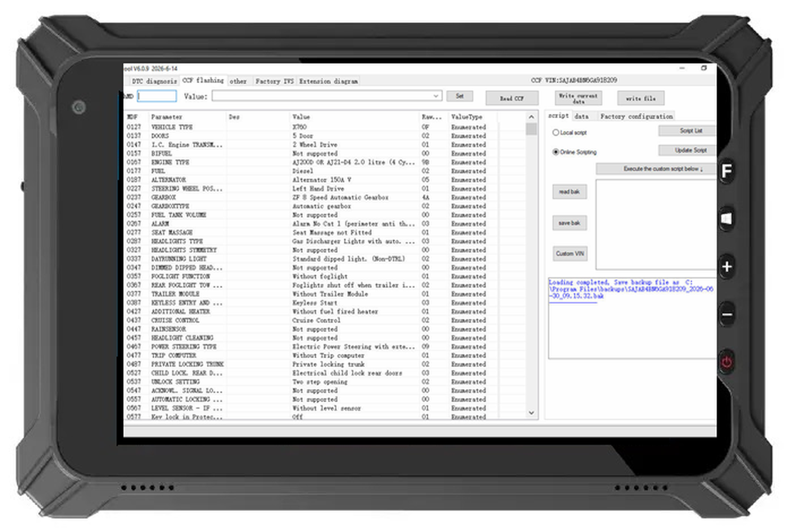Select the ENGINE TYPE parameter row
The height and width of the screenshot is (532, 787).
click(x=325, y=162)
